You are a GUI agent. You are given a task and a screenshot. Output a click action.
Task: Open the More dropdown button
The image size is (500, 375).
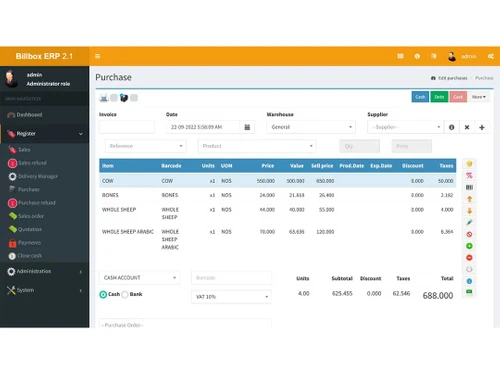pyautogui.click(x=479, y=97)
